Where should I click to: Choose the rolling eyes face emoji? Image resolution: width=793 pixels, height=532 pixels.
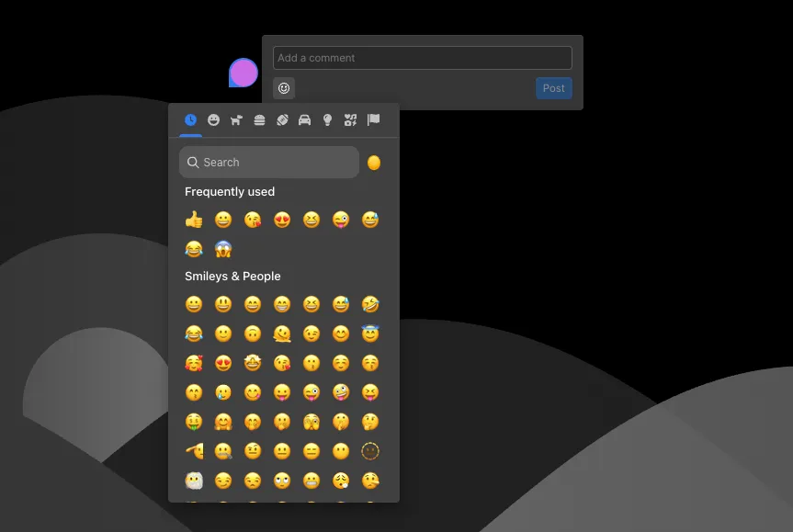[x=282, y=480]
